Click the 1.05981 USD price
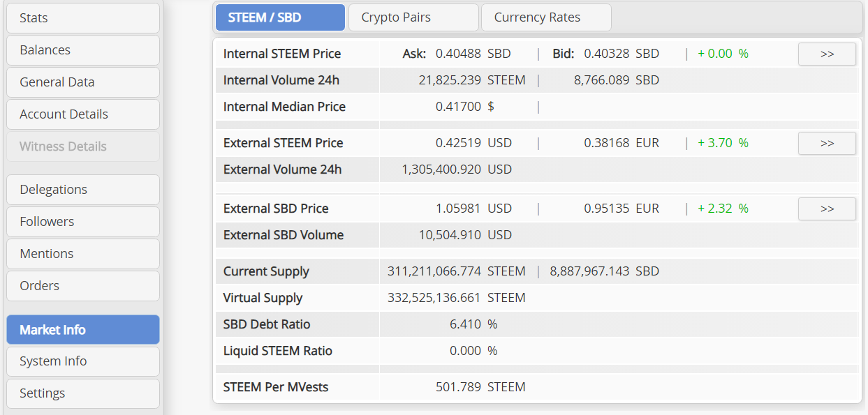The image size is (868, 415). click(x=473, y=209)
